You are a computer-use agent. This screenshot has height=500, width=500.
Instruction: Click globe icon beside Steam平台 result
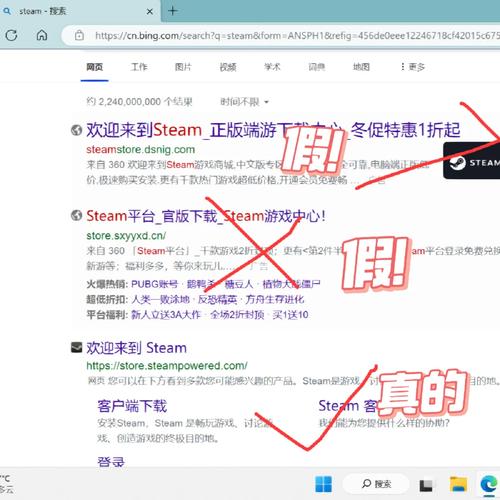pyautogui.click(x=76, y=215)
